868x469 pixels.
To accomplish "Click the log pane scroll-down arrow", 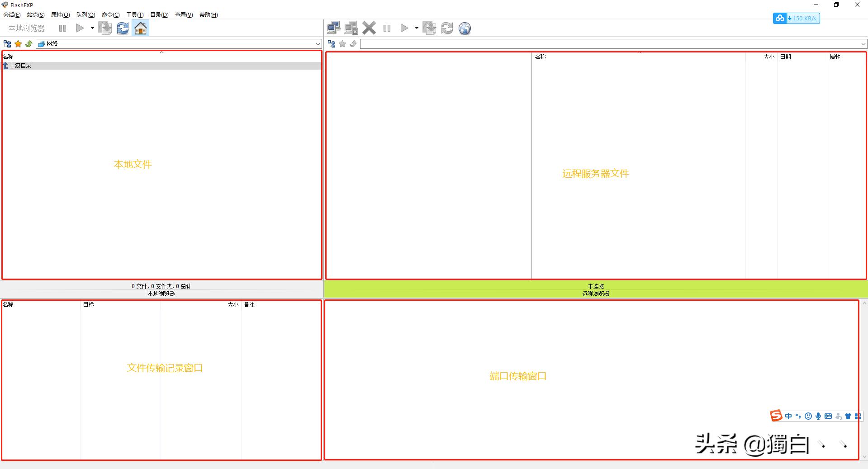I will [864, 458].
